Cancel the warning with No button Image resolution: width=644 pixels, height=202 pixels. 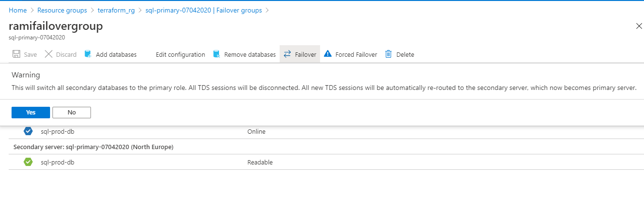(72, 112)
